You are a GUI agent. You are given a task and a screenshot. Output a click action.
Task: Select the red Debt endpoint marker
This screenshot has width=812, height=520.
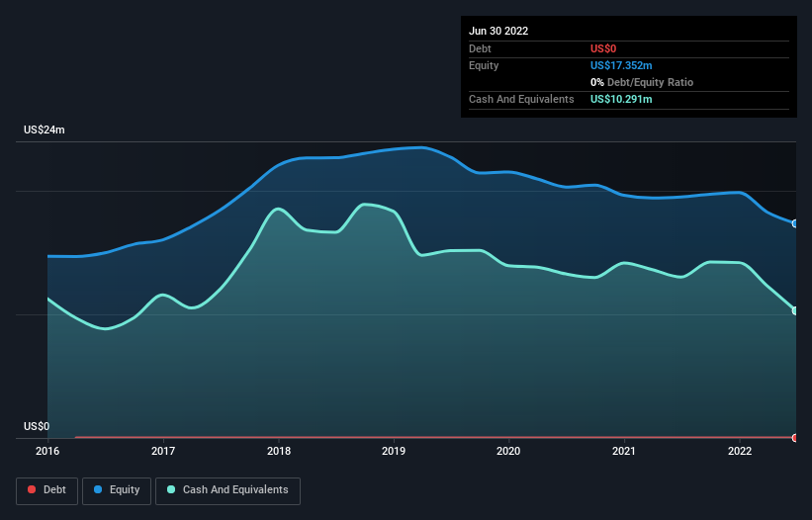point(795,438)
